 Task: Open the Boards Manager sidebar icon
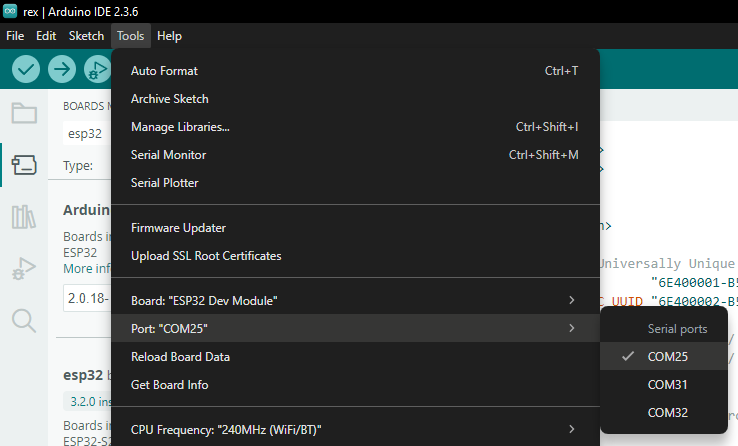click(x=24, y=165)
